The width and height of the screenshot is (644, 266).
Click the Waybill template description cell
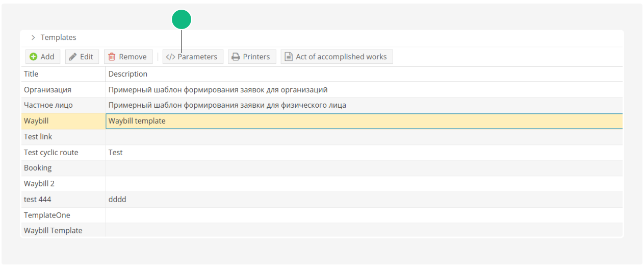click(x=137, y=121)
